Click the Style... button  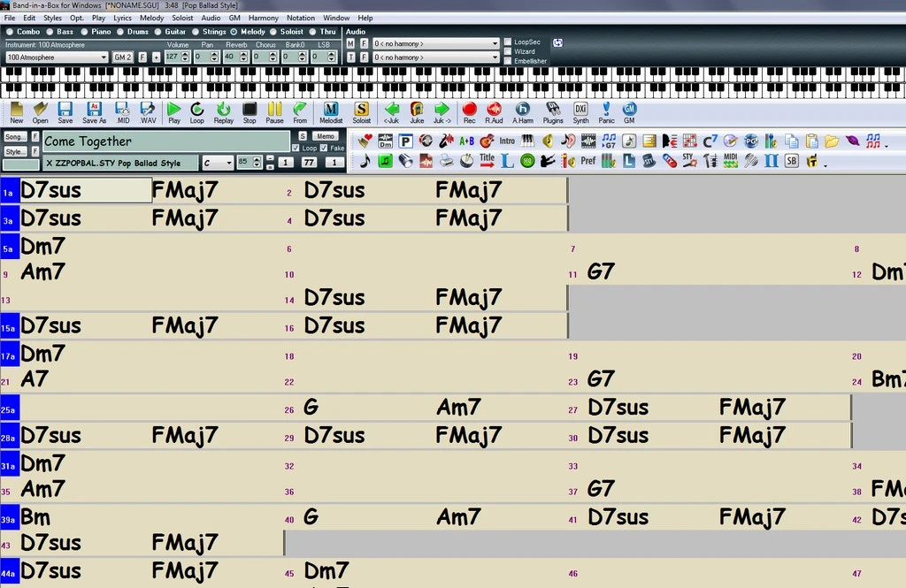15,151
